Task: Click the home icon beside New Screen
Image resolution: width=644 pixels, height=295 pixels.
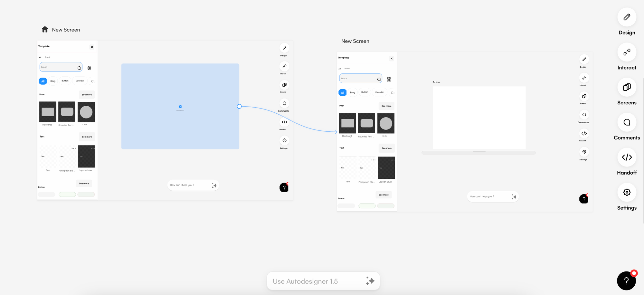Action: click(45, 30)
